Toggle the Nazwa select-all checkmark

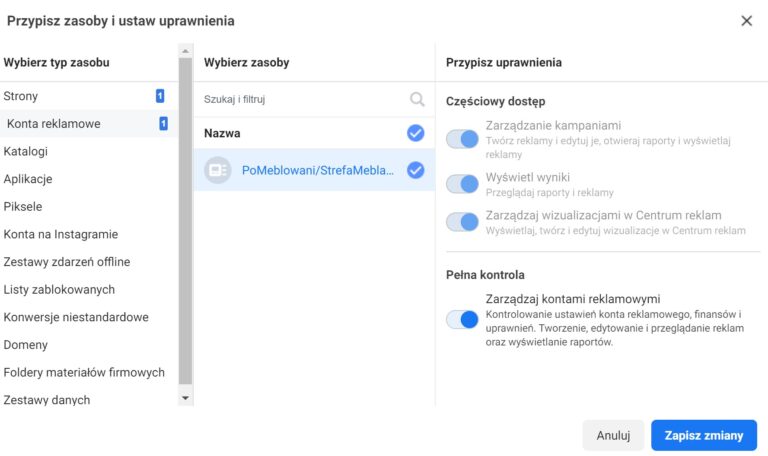(415, 133)
